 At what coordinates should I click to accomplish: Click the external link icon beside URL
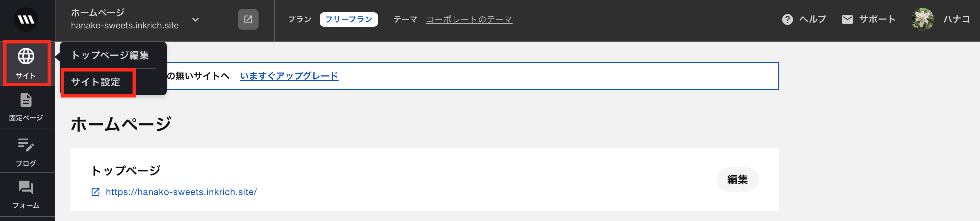(x=96, y=192)
